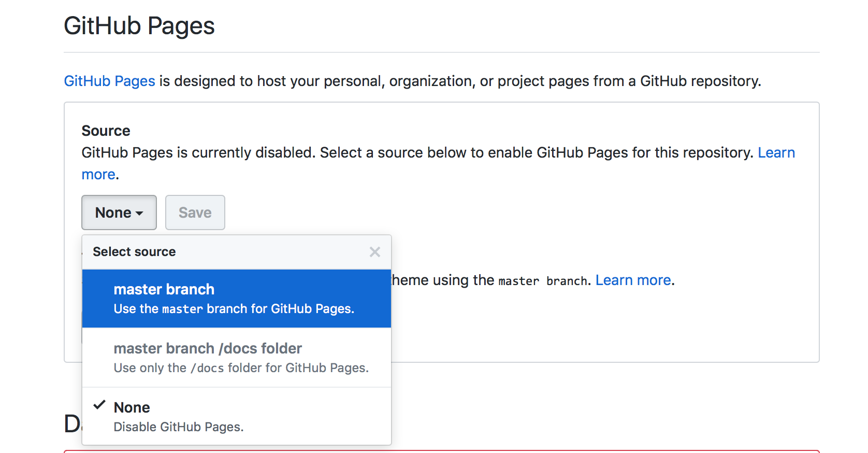Select the highlighted master branch option

164,289
